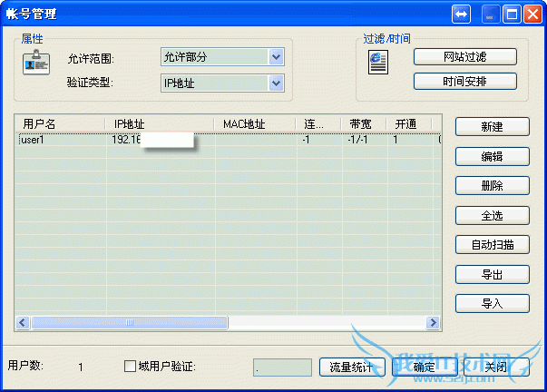Sort by the IP地址 column header

click(x=160, y=124)
